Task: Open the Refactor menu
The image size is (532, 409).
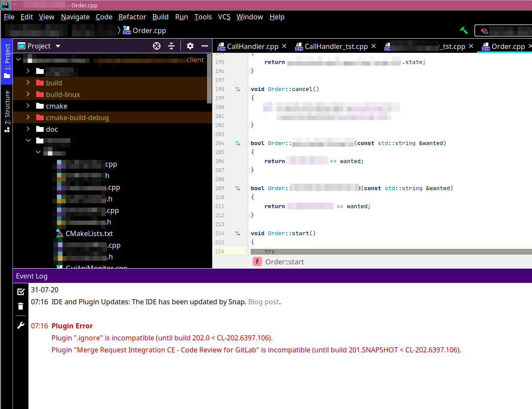Action: 132,17
